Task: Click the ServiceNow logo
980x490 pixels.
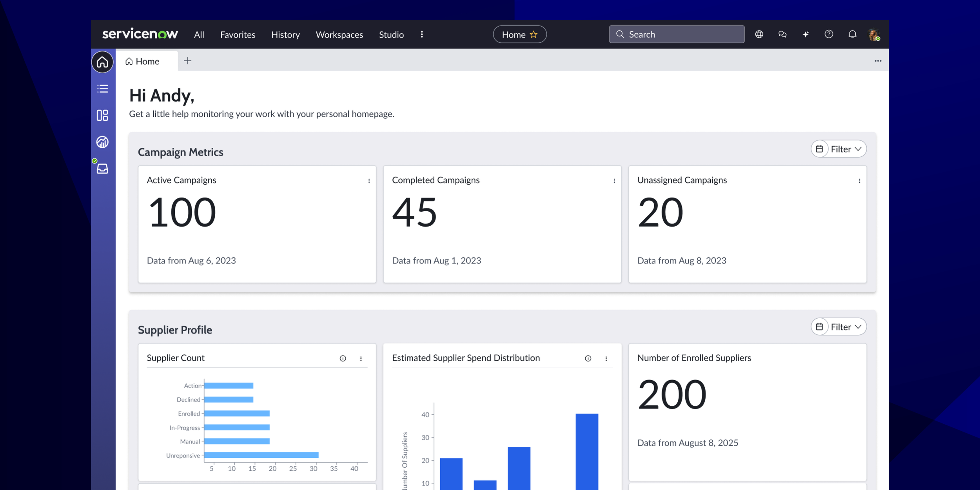Action: pyautogui.click(x=140, y=34)
